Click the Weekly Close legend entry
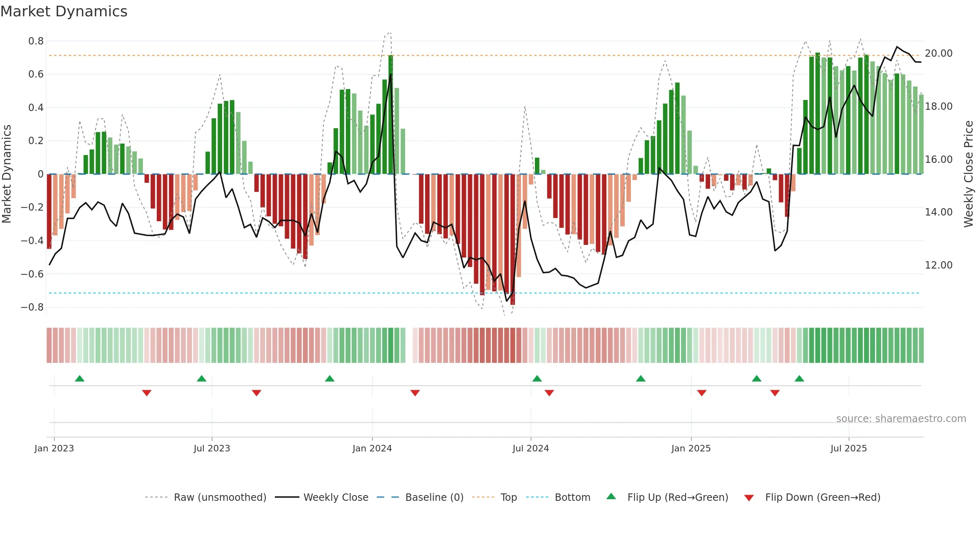Image resolution: width=980 pixels, height=551 pixels. click(x=322, y=497)
